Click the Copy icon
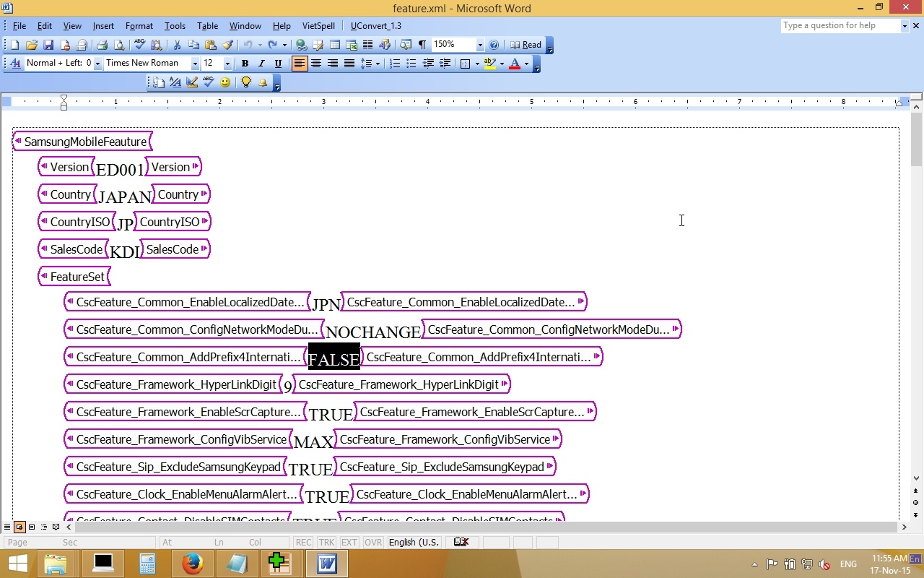 194,45
